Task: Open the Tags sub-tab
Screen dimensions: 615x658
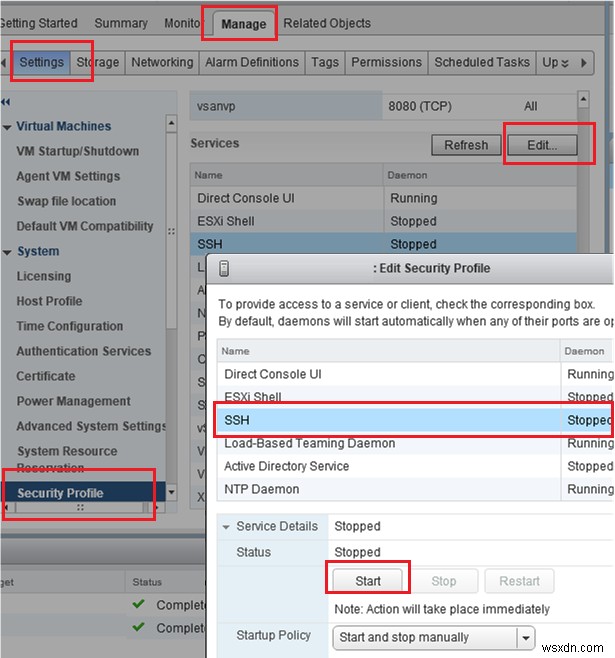Action: (x=325, y=62)
